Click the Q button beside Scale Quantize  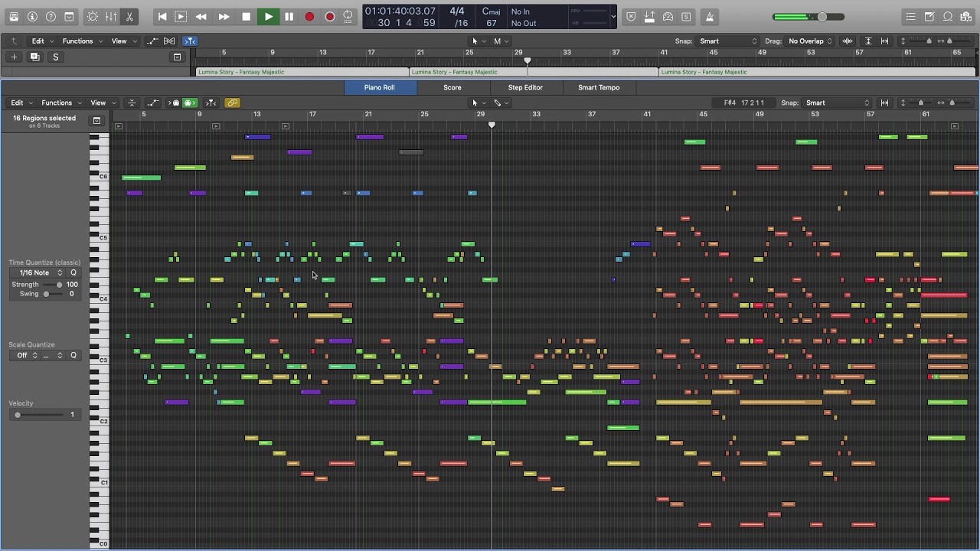[x=73, y=355]
